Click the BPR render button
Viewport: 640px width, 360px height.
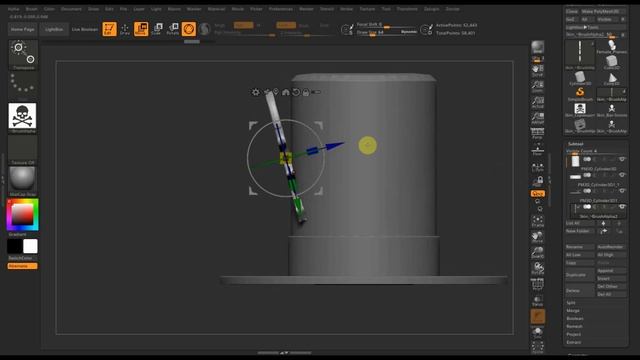(538, 47)
